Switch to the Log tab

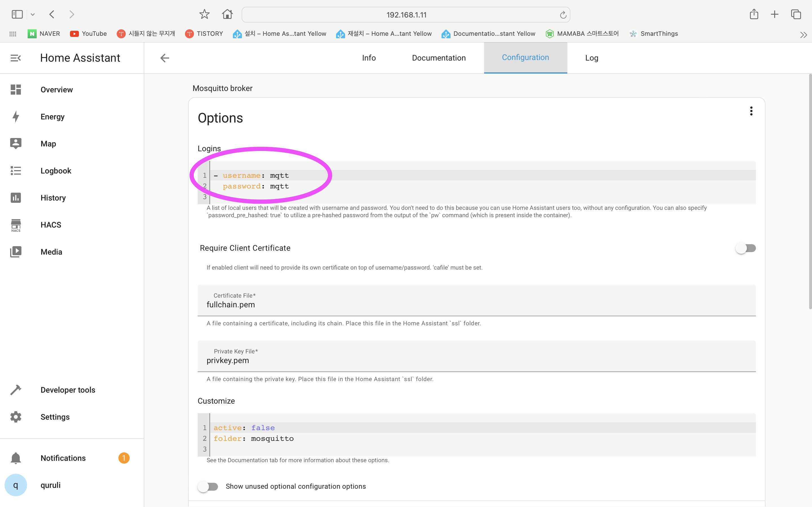click(592, 58)
